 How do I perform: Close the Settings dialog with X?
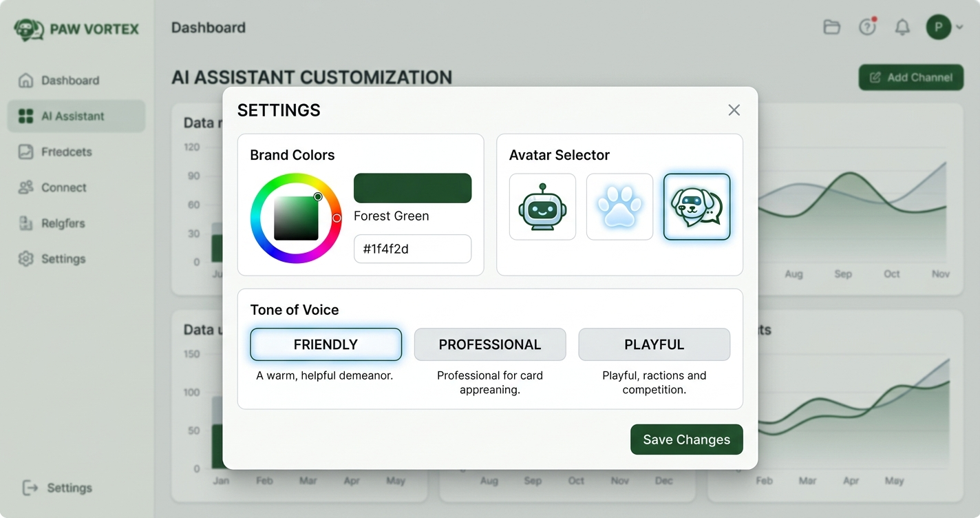coord(734,110)
